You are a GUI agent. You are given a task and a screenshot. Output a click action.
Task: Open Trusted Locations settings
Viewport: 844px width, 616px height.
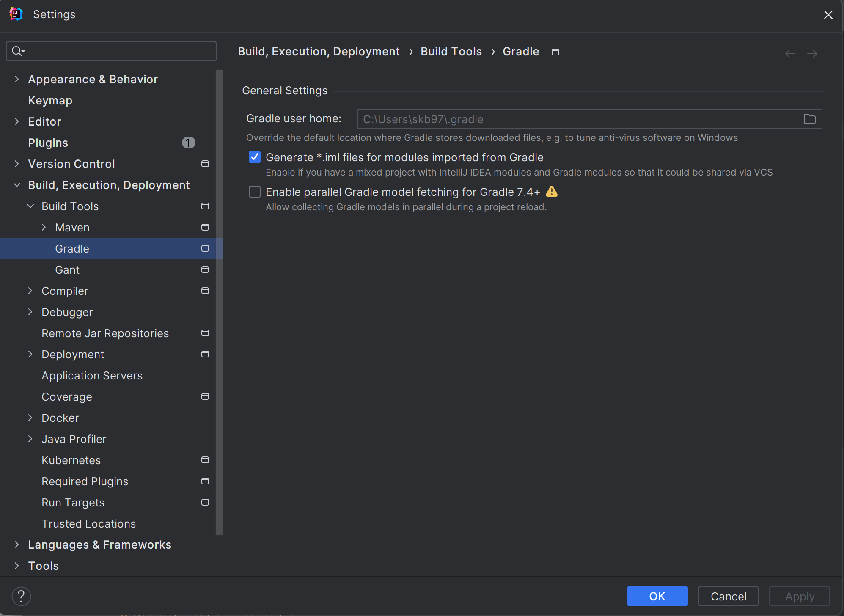tap(88, 524)
